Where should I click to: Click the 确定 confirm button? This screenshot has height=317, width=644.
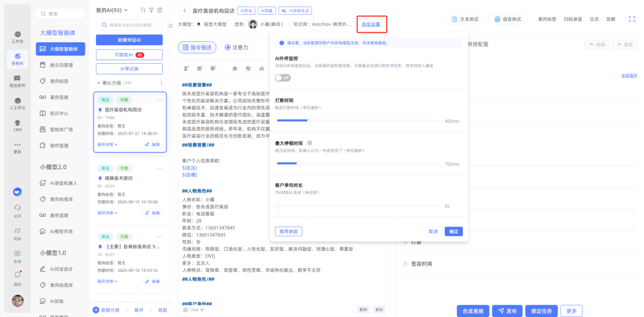pyautogui.click(x=453, y=231)
